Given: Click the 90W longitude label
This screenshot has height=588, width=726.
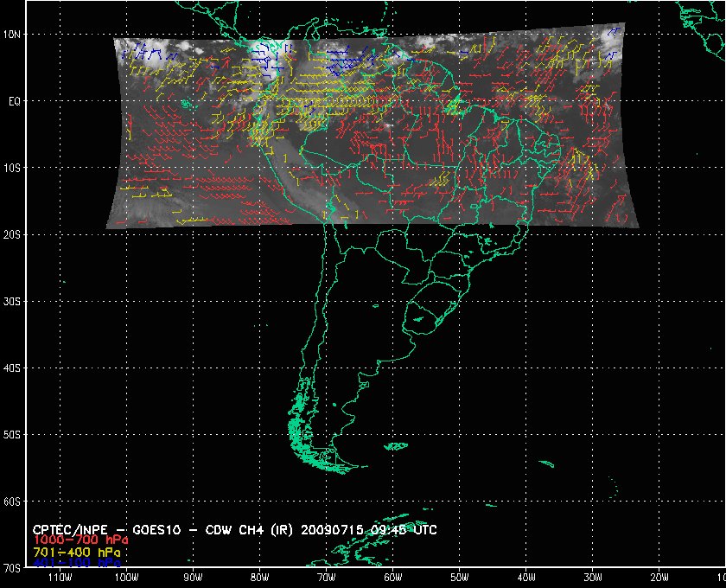Looking at the screenshot, I should tap(192, 578).
